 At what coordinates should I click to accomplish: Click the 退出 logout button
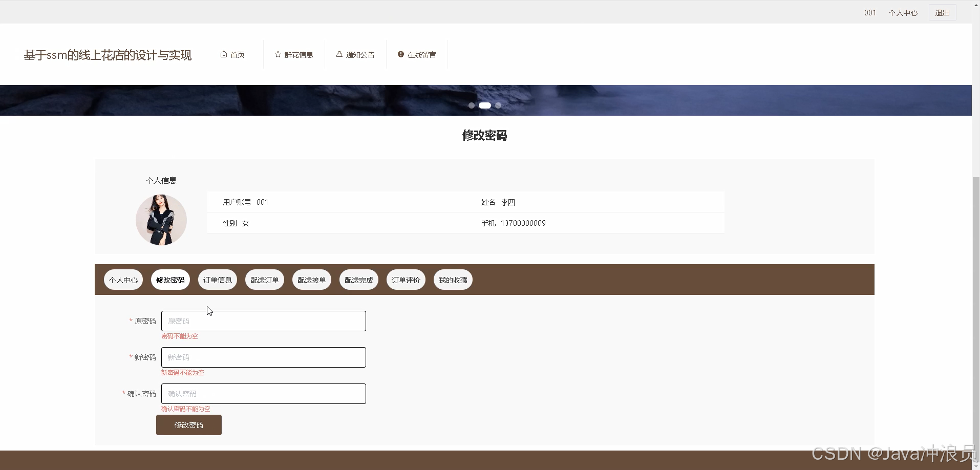point(942,12)
